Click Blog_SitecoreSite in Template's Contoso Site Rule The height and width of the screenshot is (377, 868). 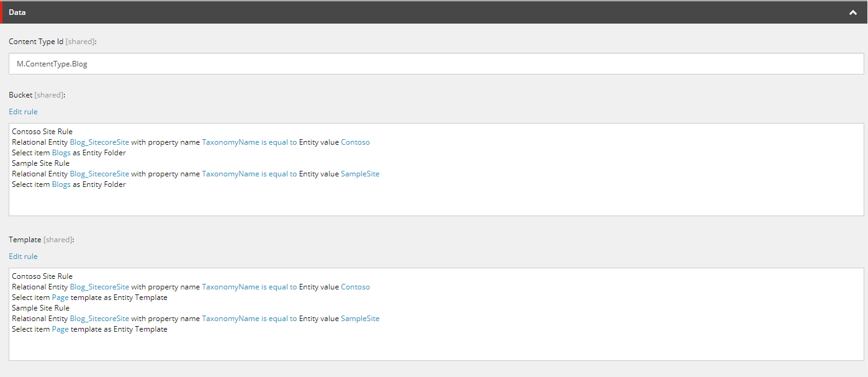[x=99, y=287]
